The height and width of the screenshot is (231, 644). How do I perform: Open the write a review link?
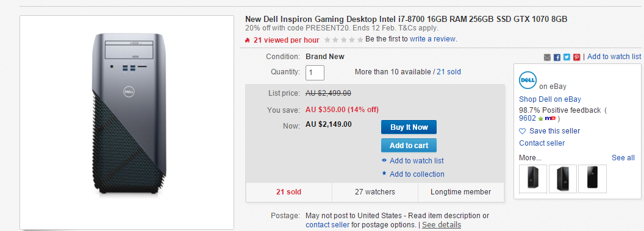[432, 39]
